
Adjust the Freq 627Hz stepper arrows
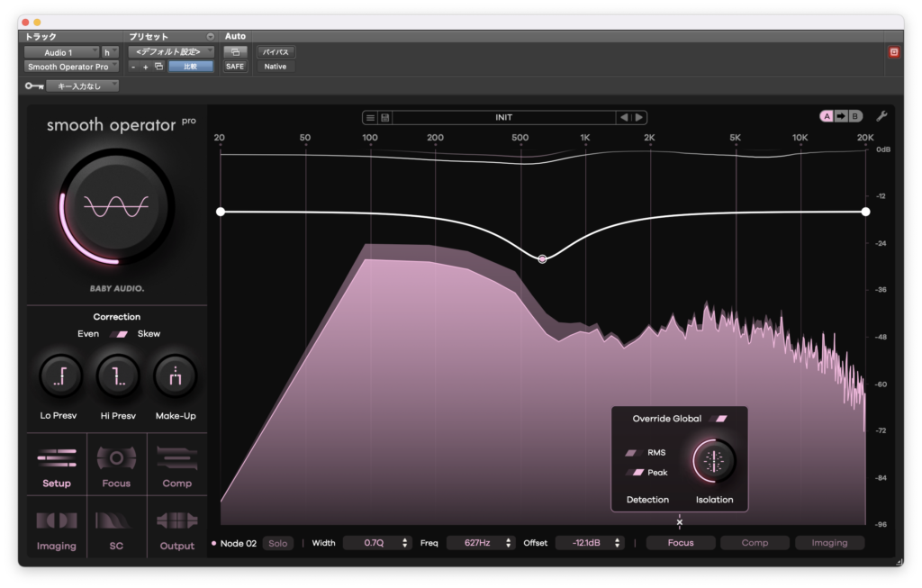coord(508,543)
